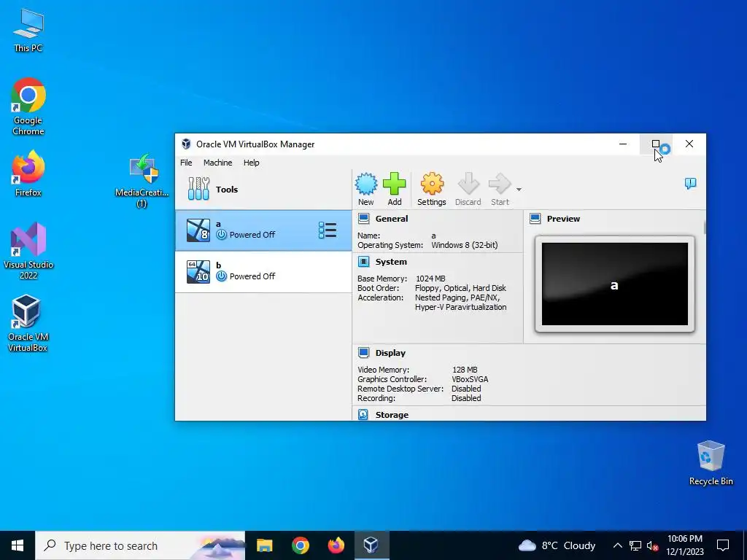The width and height of the screenshot is (747, 560).
Task: Click the Remote Desktop Server Disabled value
Action: click(x=466, y=389)
